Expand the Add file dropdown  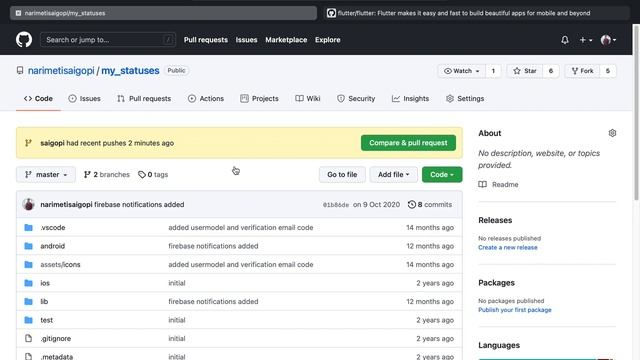pos(393,175)
